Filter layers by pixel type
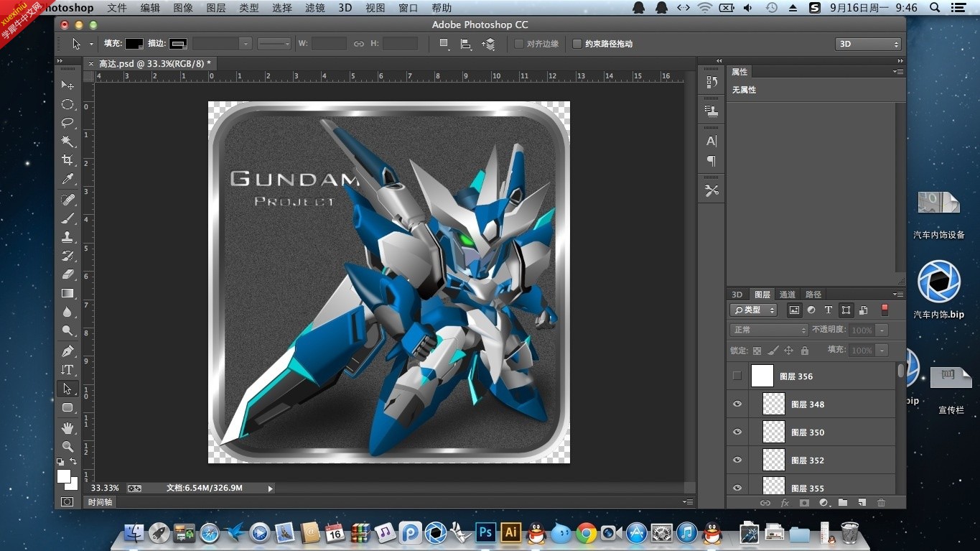 coord(794,310)
